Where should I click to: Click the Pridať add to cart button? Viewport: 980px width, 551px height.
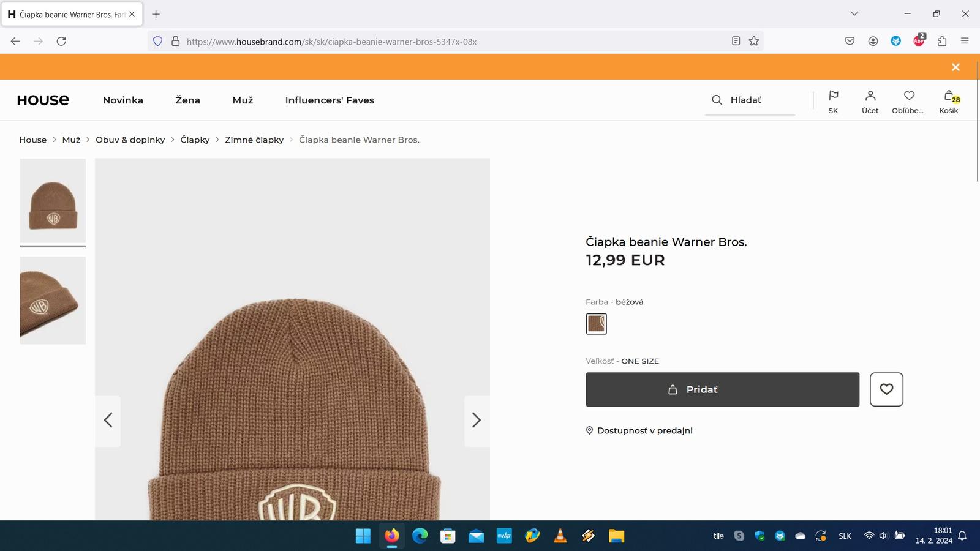coord(722,389)
